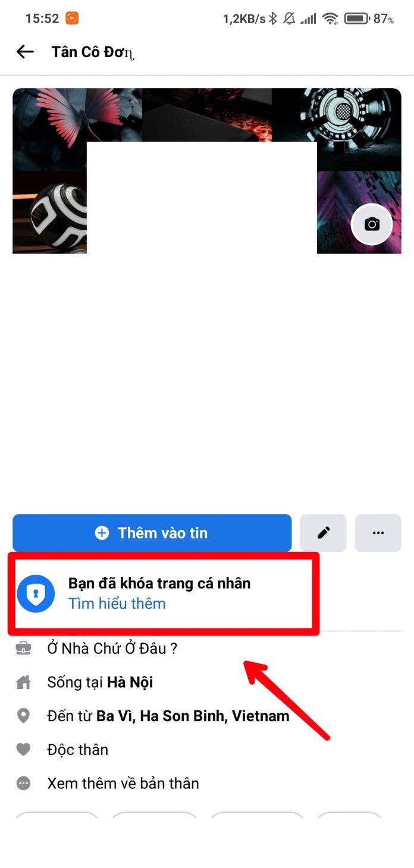Screen dimensions: 414x868
Task: Tap the back arrow icon
Action: click(x=25, y=52)
